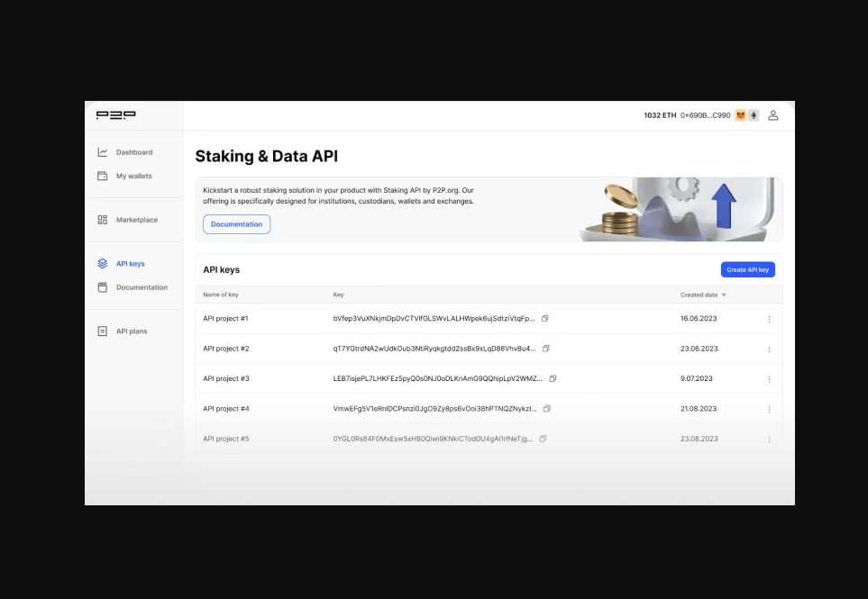
Task: Copy the API project #5 key
Action: [543, 439]
